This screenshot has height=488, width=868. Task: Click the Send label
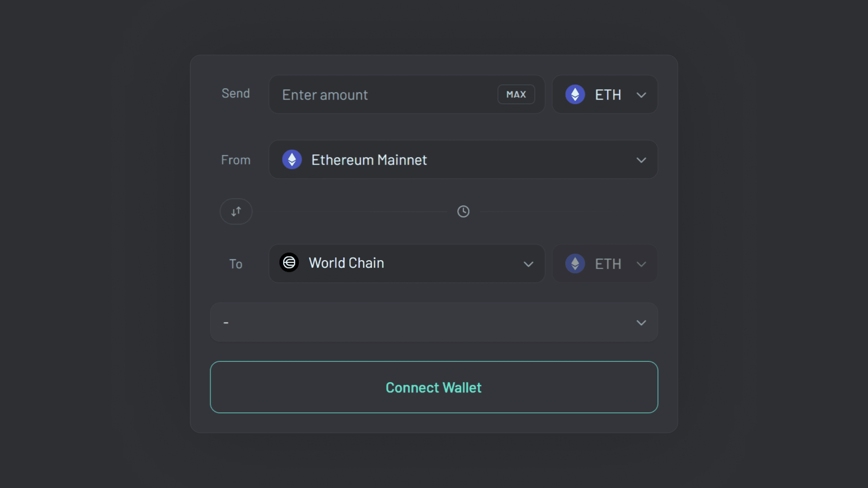coord(236,93)
